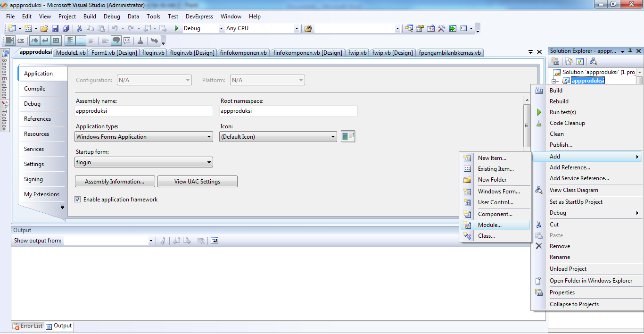Image resolution: width=644 pixels, height=334 pixels.
Task: Open the Debug solution configuration dropdown
Action: tap(221, 28)
